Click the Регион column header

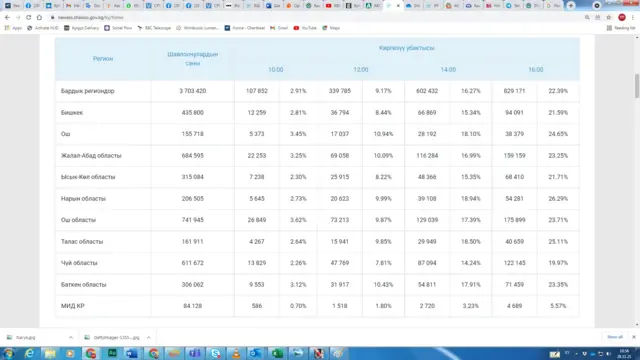tap(102, 59)
